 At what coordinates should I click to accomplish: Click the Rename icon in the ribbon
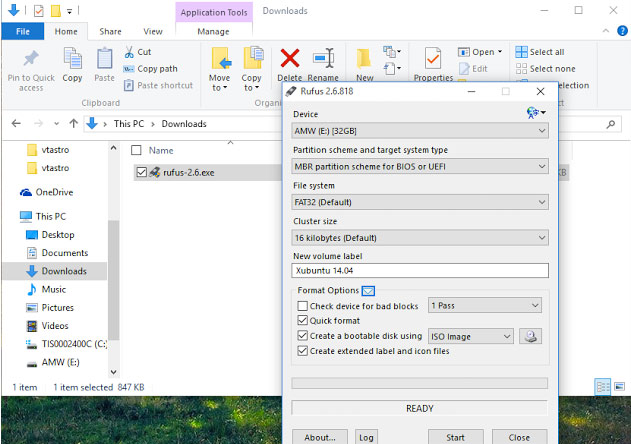point(324,58)
